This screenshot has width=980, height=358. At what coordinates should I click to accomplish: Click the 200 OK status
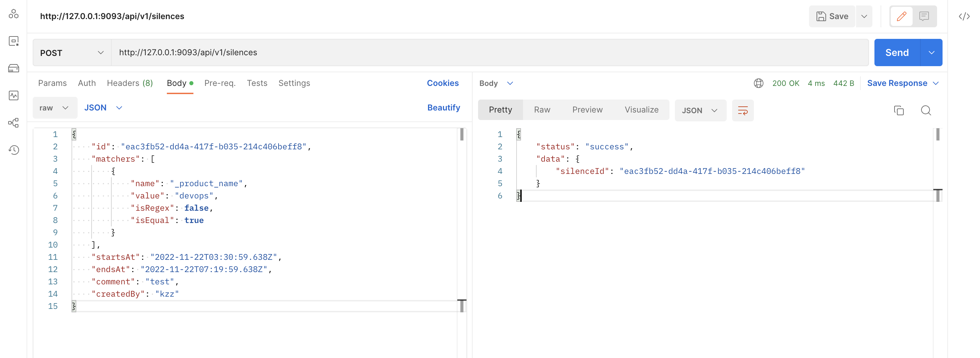click(x=786, y=84)
